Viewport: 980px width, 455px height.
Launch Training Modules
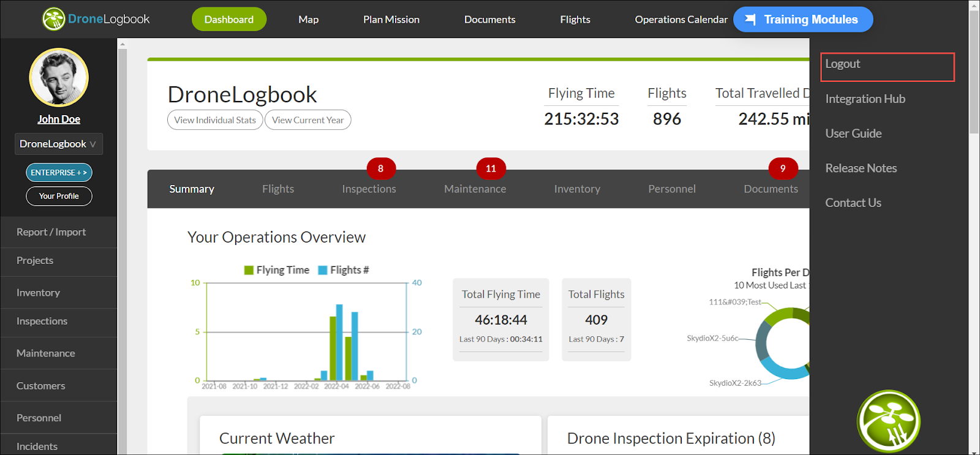803,20
